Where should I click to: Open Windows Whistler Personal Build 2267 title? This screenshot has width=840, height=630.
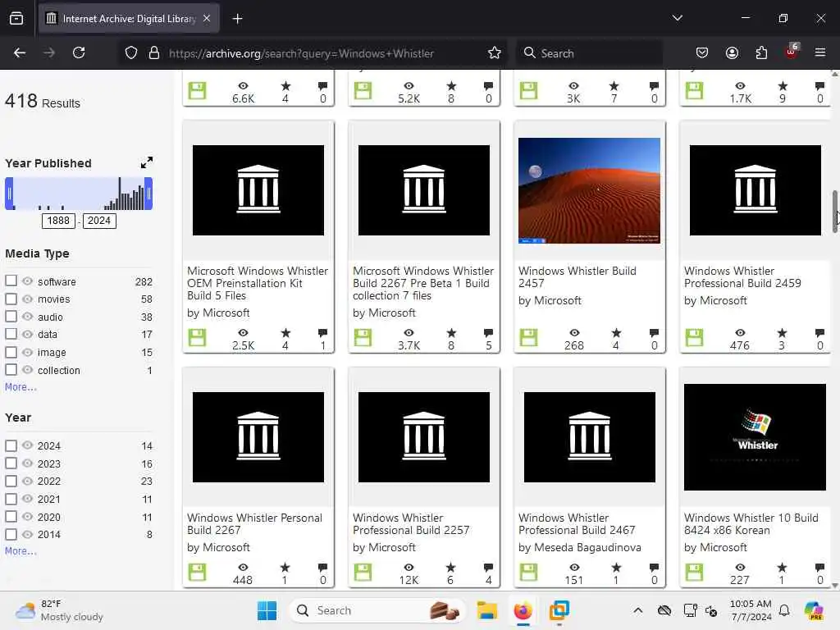click(254, 524)
